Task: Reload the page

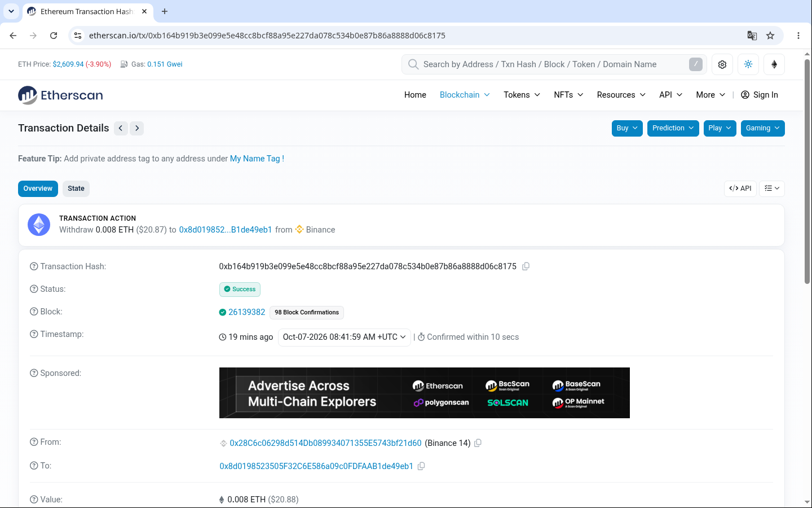Action: pos(54,36)
